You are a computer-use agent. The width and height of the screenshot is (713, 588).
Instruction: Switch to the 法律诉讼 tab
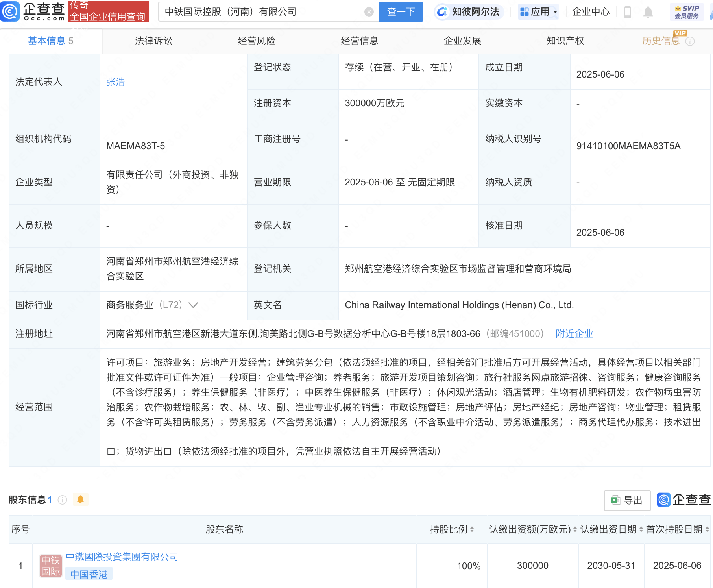point(153,41)
